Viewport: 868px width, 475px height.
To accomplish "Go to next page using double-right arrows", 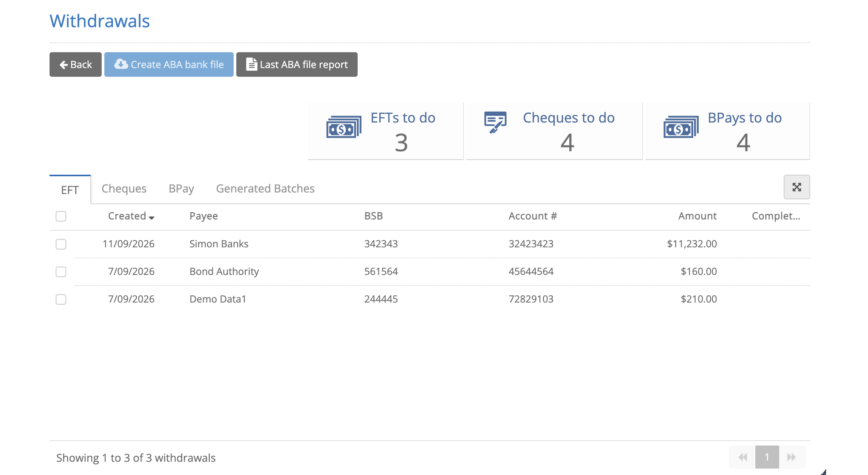I will pyautogui.click(x=792, y=457).
